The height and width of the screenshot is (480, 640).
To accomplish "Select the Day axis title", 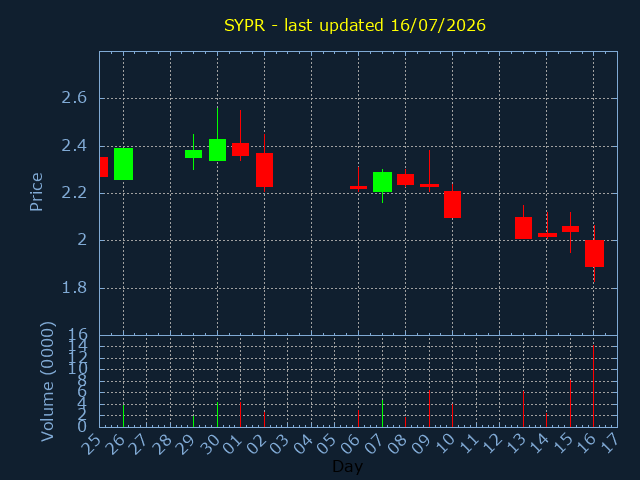I will tap(347, 466).
